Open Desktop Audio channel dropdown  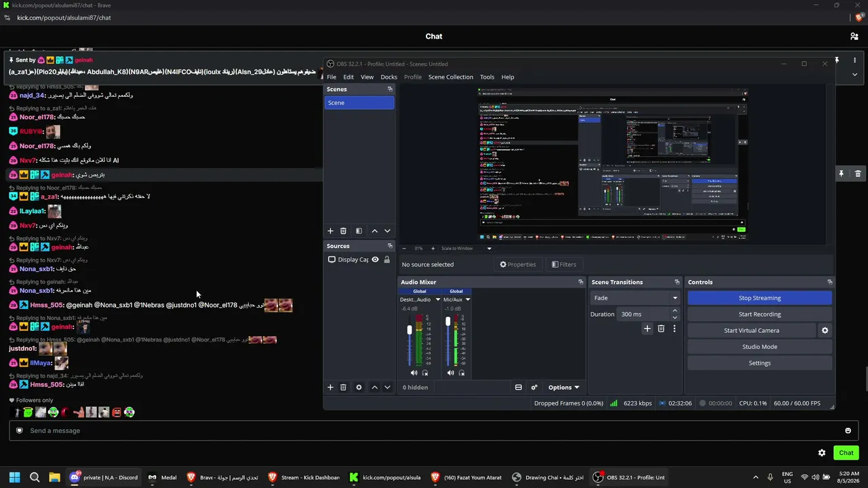click(437, 300)
